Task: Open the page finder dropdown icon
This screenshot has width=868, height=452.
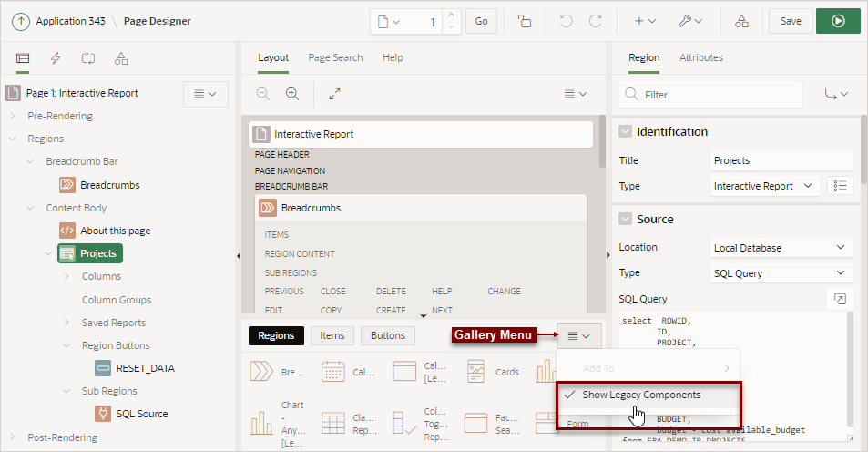Action: (x=389, y=22)
